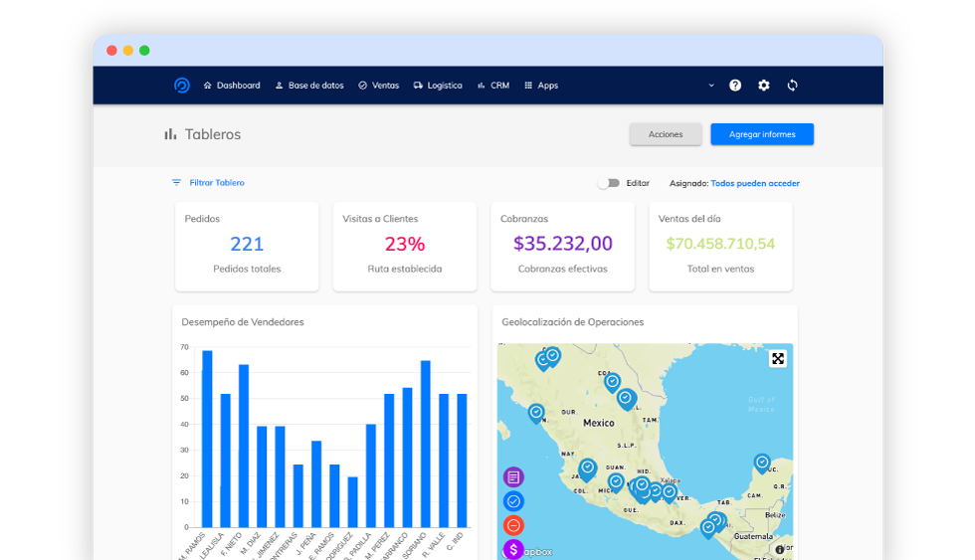The height and width of the screenshot is (560, 975).
Task: Click the red minus map filter
Action: pyautogui.click(x=513, y=525)
